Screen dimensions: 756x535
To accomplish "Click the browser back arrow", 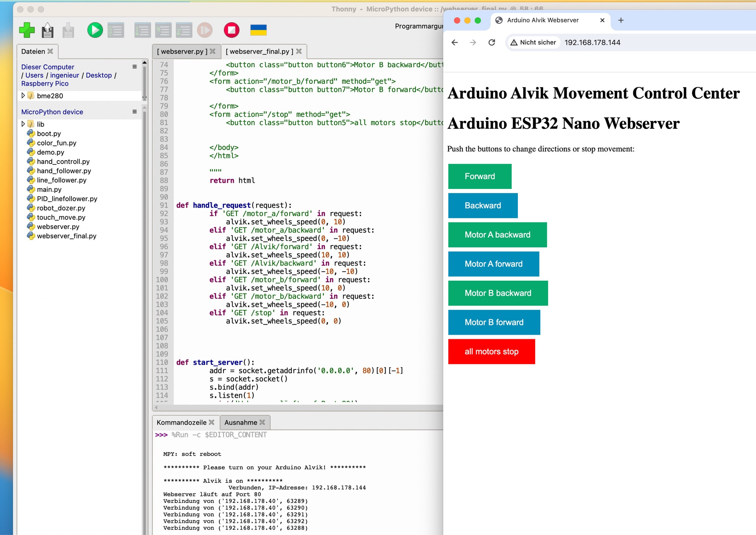I will [x=455, y=42].
